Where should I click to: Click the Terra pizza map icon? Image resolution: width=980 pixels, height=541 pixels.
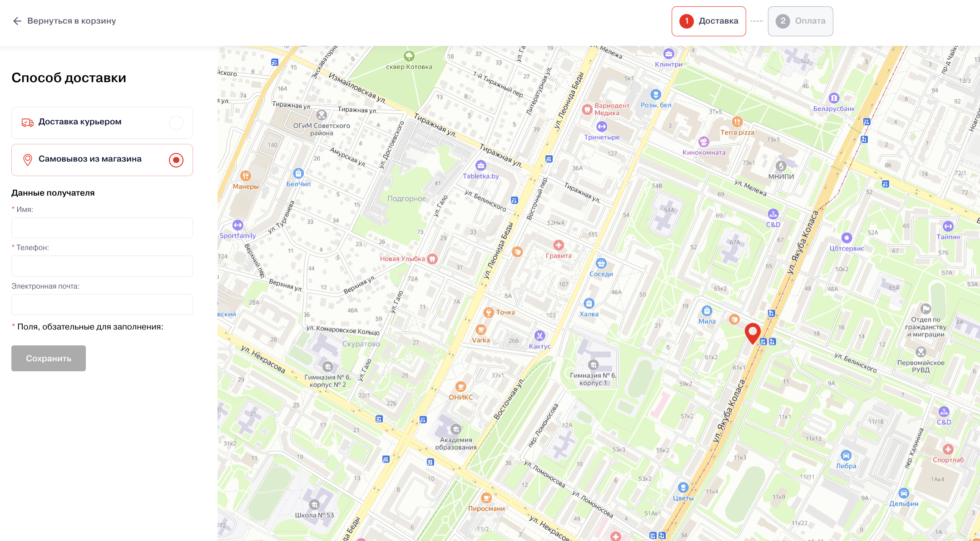pyautogui.click(x=737, y=122)
